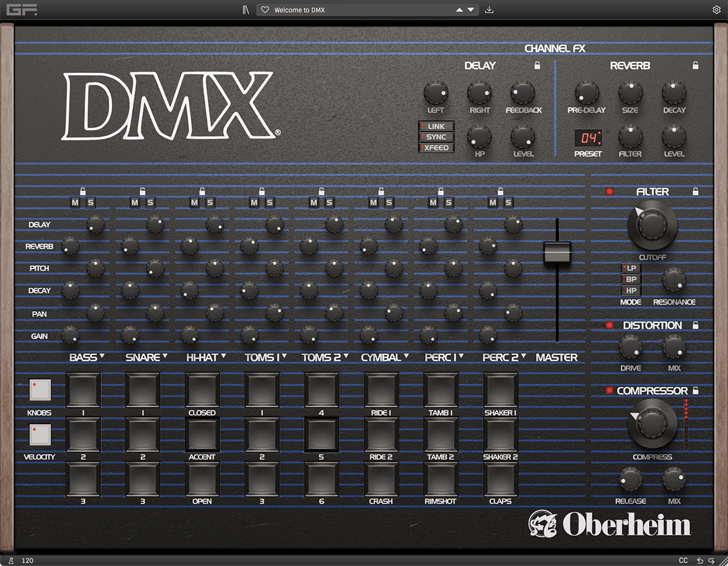Enable SYNC in the Delay section
The width and height of the screenshot is (728, 566).
(436, 137)
